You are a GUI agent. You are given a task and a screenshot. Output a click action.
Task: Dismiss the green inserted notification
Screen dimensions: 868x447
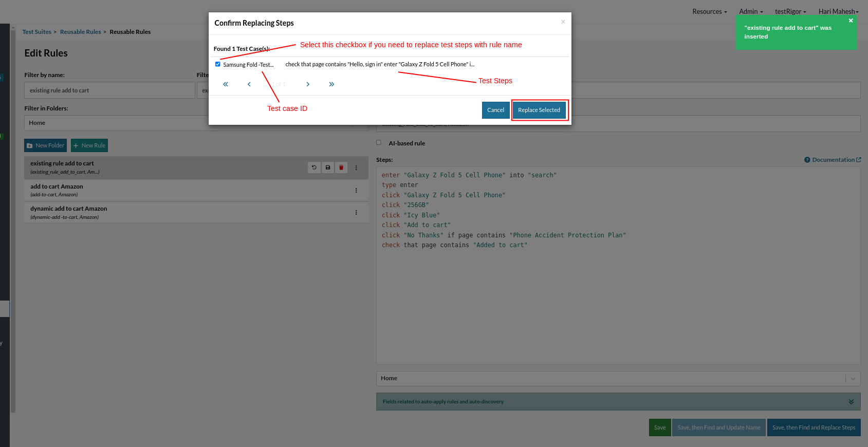click(851, 21)
